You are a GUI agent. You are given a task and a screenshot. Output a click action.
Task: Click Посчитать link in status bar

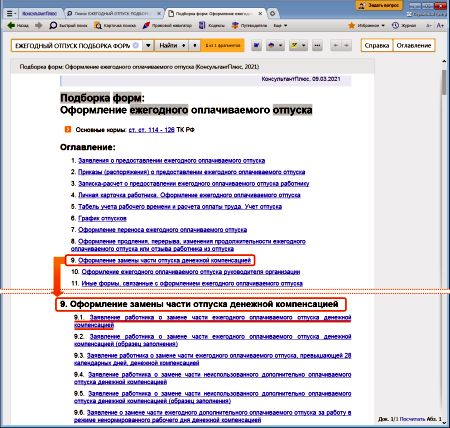coord(412,419)
